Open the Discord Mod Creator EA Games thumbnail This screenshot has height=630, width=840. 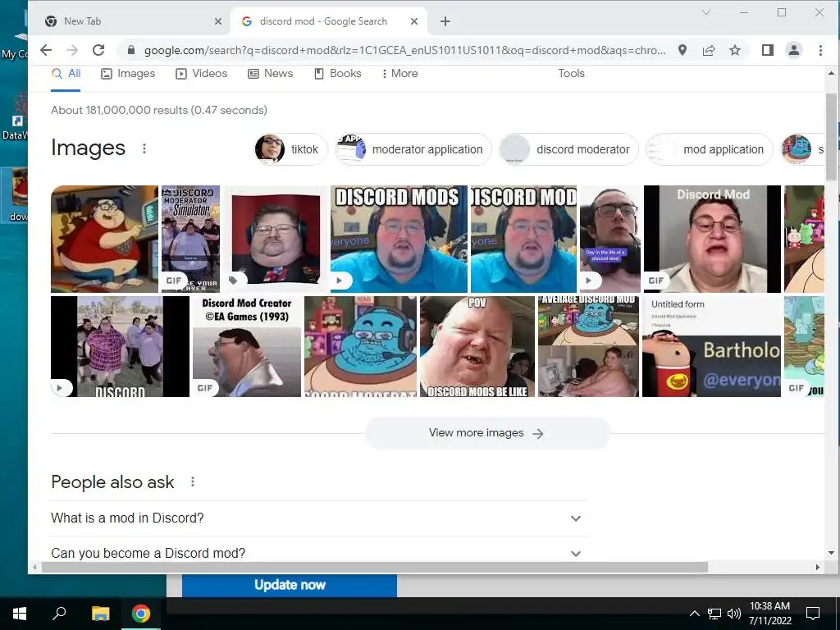point(246,347)
